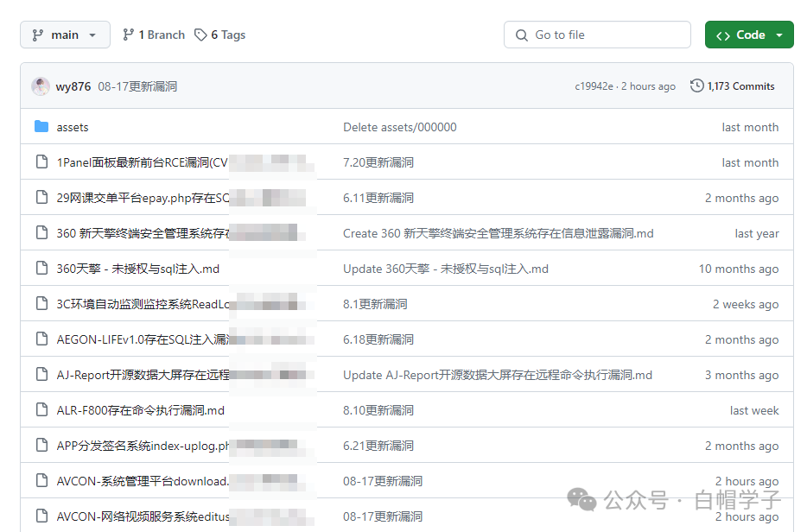This screenshot has height=532, width=807.
Task: Click file icon of 3C环境自动监测 row
Action: (x=41, y=303)
